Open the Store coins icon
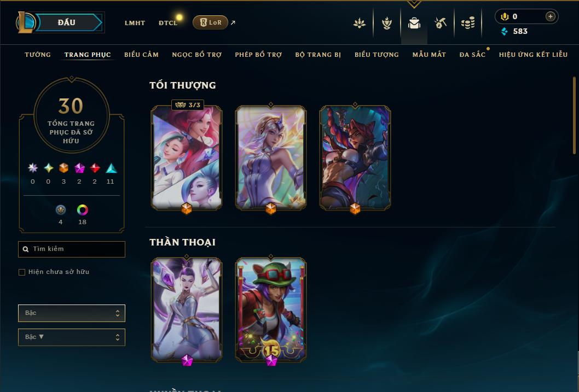Viewport: 579px width, 392px height. click(x=468, y=23)
